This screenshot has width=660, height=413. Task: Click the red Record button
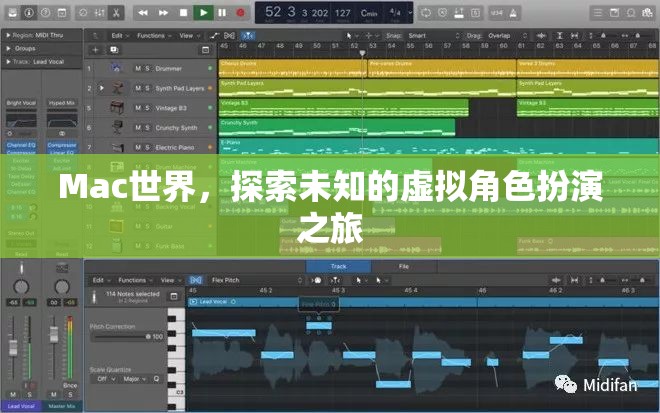[x=240, y=13]
